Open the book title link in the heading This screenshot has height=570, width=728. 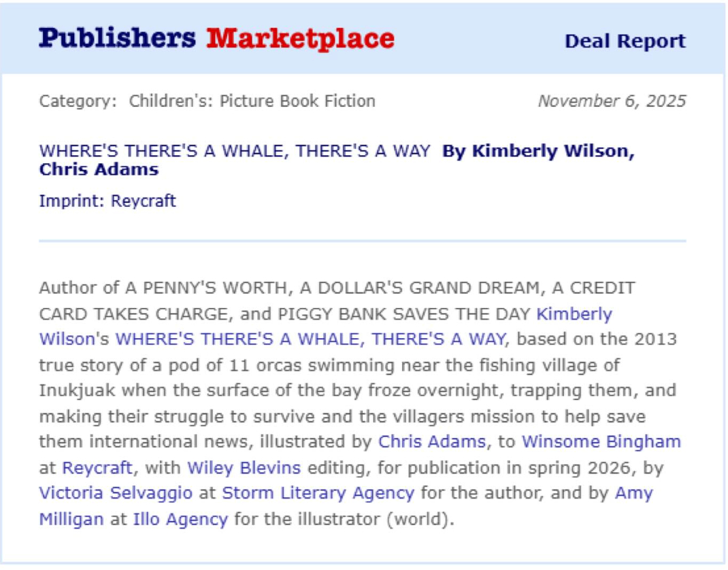[235, 151]
